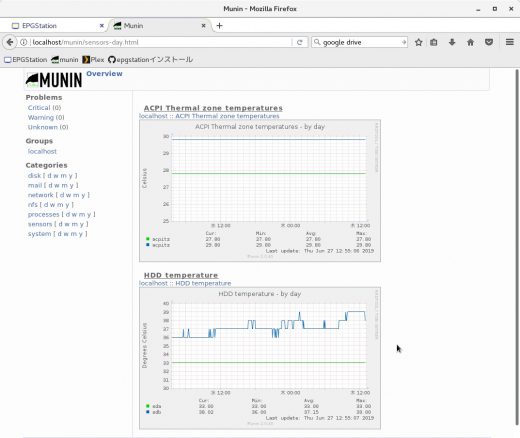Open the nfs category link
520x438 pixels.
[x=33, y=204]
